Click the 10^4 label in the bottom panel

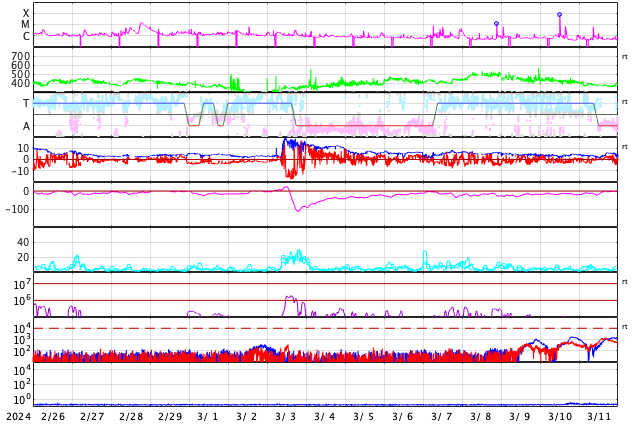[x=22, y=370]
